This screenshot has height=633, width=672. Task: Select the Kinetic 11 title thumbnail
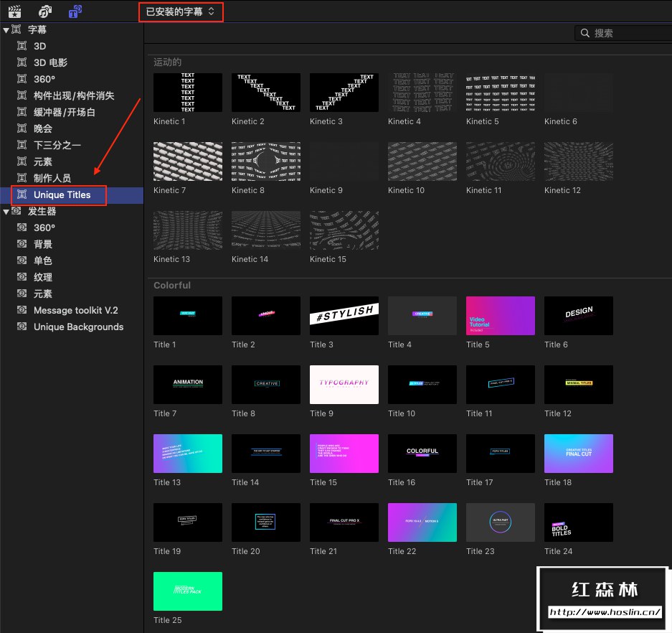501,161
